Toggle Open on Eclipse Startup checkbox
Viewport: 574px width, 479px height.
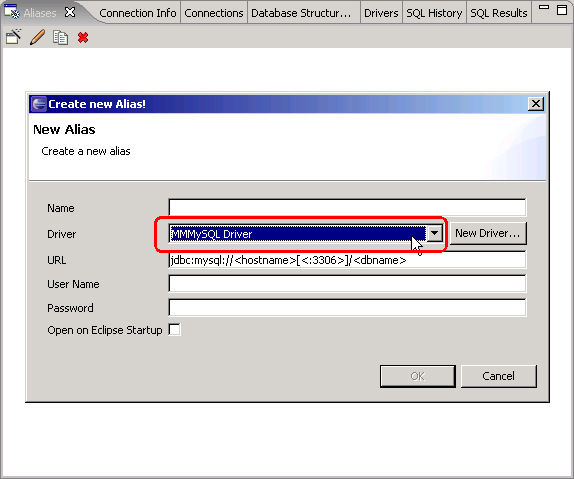point(175,330)
